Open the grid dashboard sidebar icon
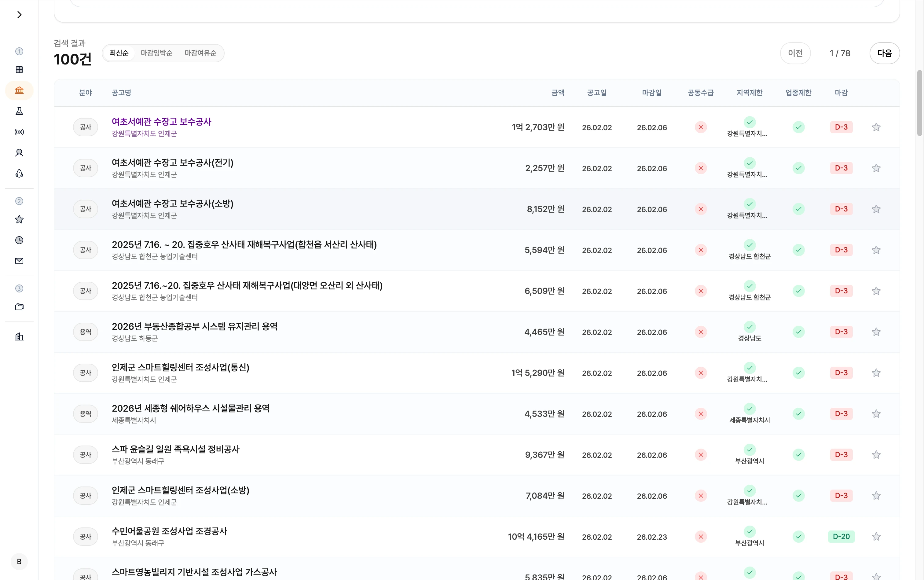The width and height of the screenshot is (924, 580). click(19, 69)
